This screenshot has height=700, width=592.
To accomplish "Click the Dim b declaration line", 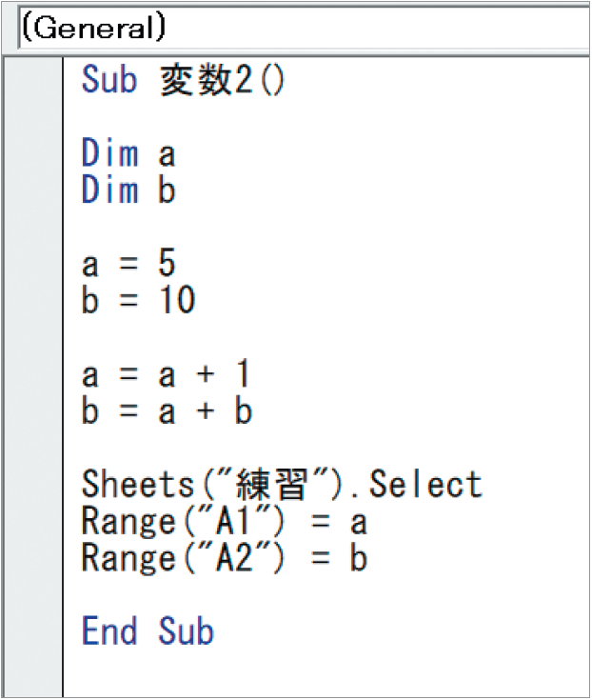I will (128, 190).
